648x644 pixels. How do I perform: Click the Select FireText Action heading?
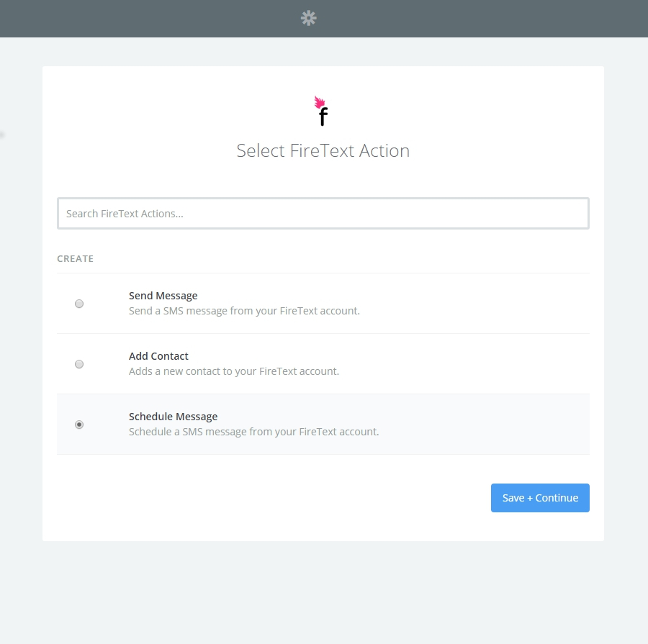tap(323, 151)
